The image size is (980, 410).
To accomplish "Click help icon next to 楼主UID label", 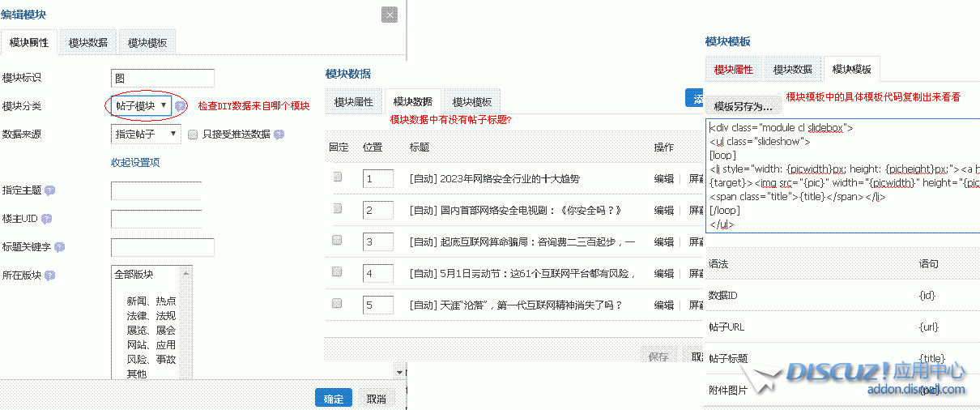I will coord(46,220).
